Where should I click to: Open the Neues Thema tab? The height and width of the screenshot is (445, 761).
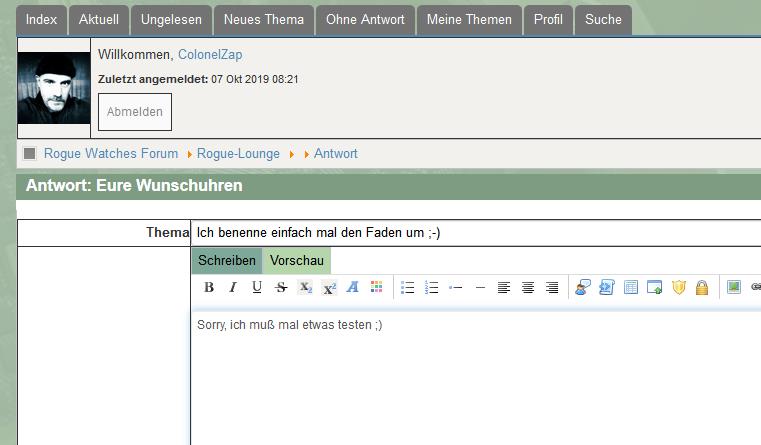(x=264, y=19)
